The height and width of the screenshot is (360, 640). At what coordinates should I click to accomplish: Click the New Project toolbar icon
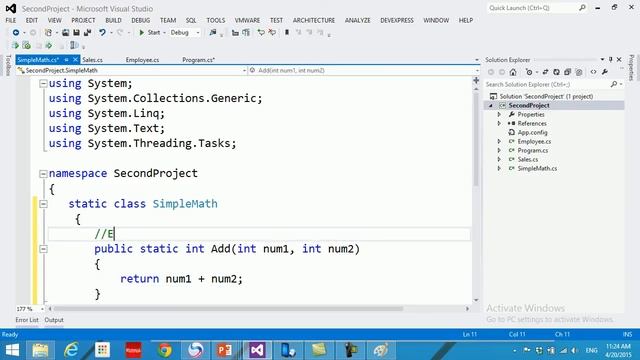click(x=48, y=32)
